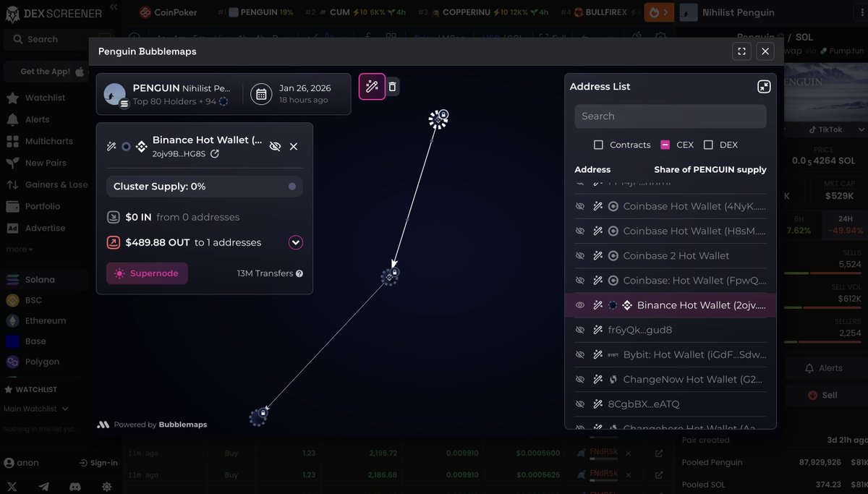Open the Main Watchlist dropdown
868x494 pixels.
(x=36, y=409)
